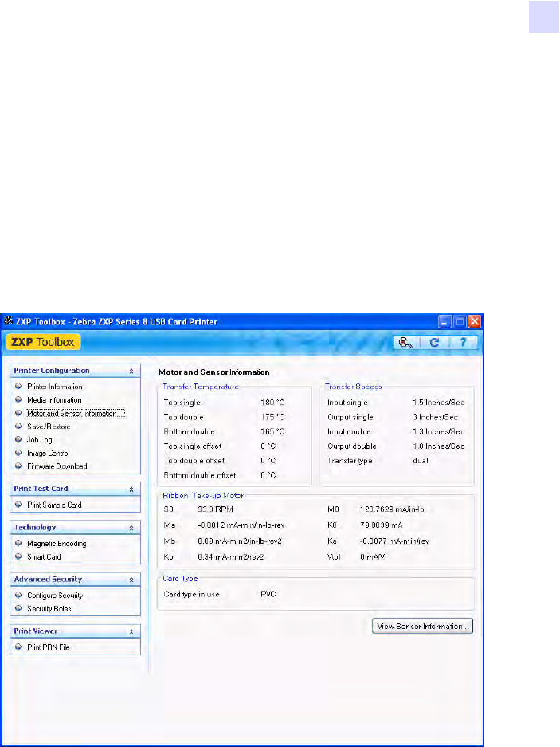Click the Input single speed value 1.5 Inches/Sec
Image resolution: width=560 pixels, height=747 pixels.
(439, 403)
